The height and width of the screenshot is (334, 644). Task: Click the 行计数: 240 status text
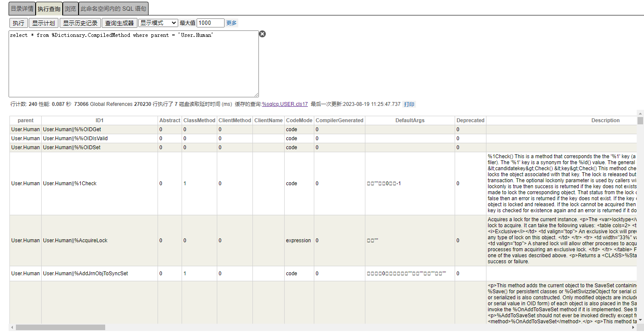(x=24, y=104)
